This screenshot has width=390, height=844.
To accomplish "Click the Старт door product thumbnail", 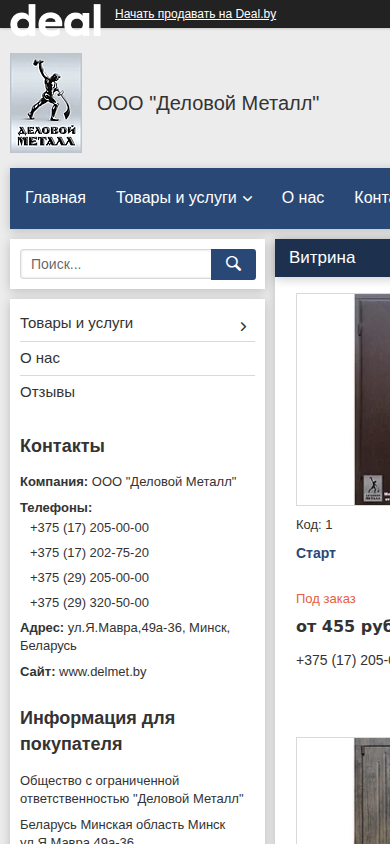I will 343,399.
